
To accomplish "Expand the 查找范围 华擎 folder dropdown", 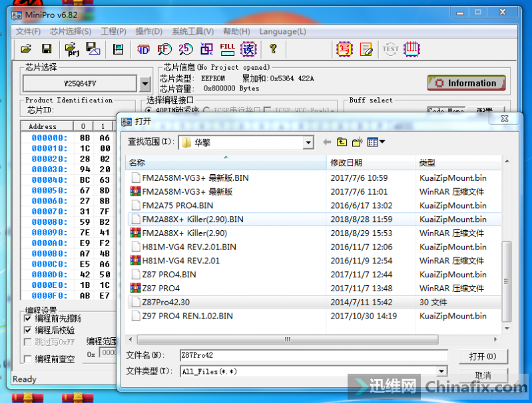I will coord(308,142).
